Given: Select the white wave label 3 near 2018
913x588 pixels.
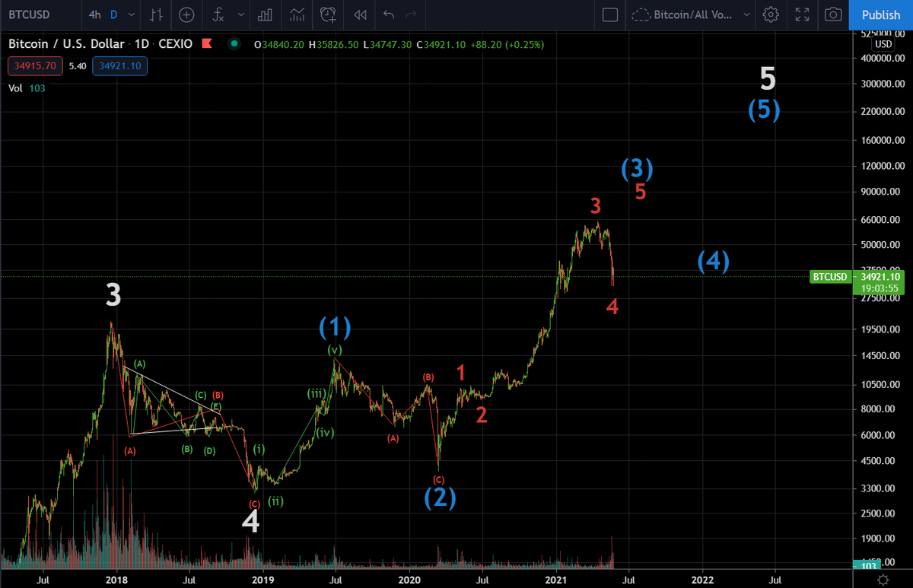Looking at the screenshot, I should pyautogui.click(x=113, y=296).
